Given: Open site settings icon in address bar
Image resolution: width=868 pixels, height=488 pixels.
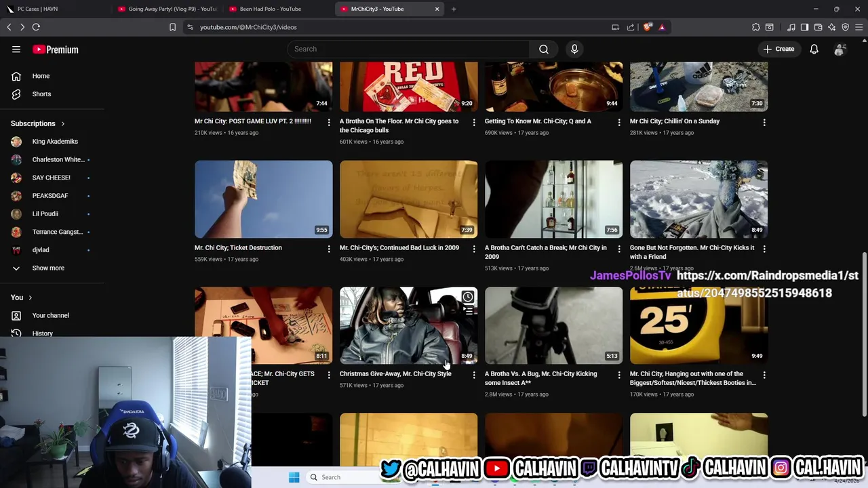Looking at the screenshot, I should [190, 27].
